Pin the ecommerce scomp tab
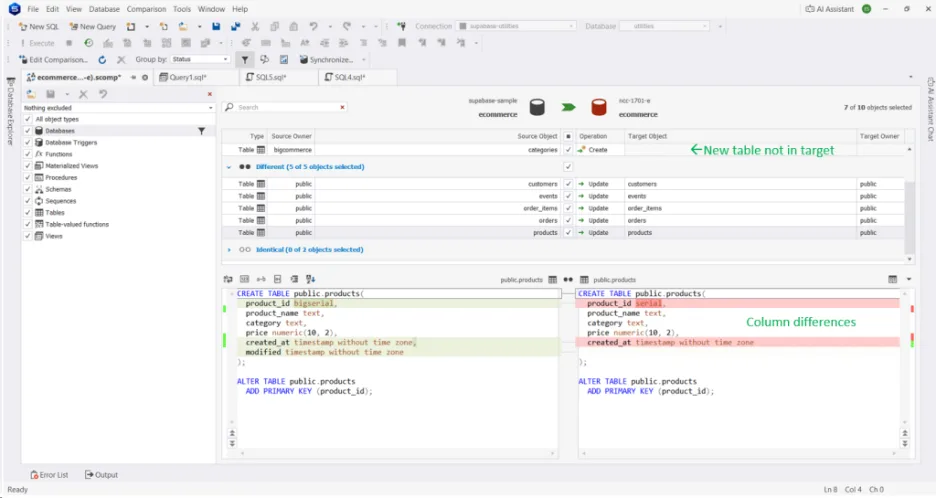The image size is (936, 498). coord(133,78)
